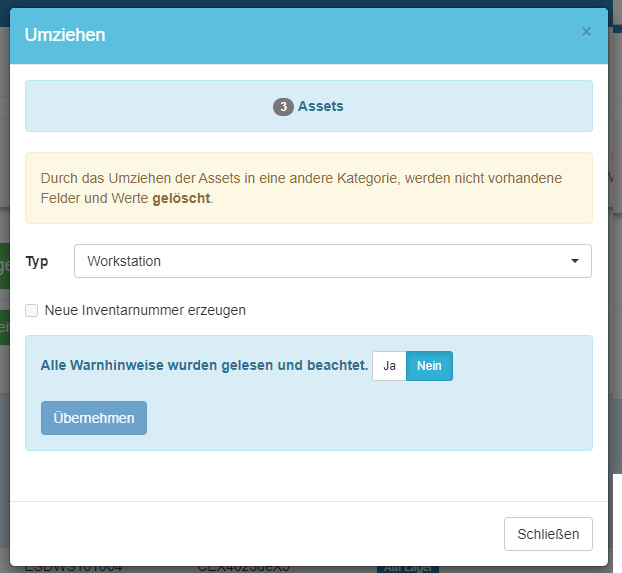Enable the Neue Inventarnummer erzeugen checkbox
The height and width of the screenshot is (573, 622).
click(33, 310)
